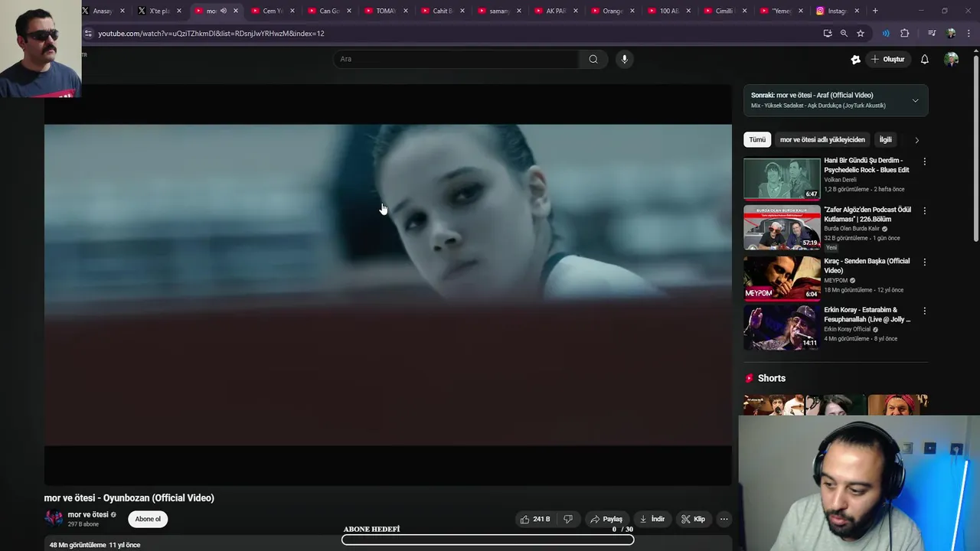
Task: Share the video via Paylaş
Action: click(x=606, y=519)
